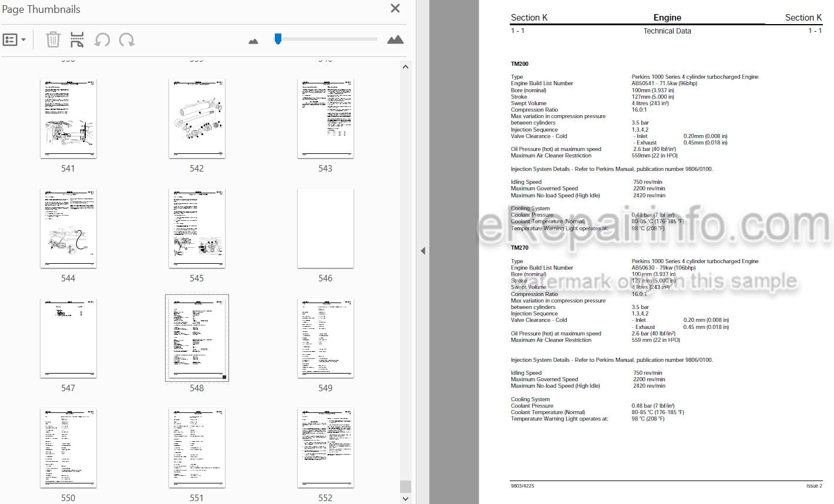Screen dimensions: 834x504
Task: Select blank page 546 thumbnail
Action: (325, 229)
